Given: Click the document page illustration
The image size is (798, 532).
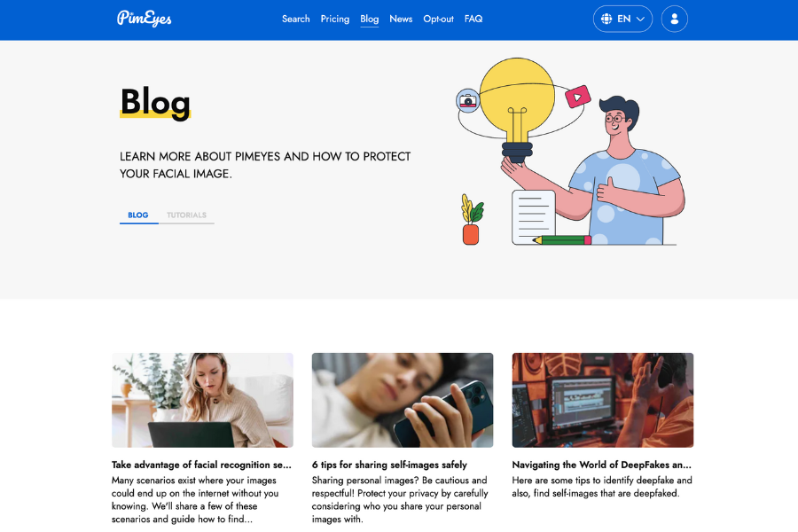Looking at the screenshot, I should point(533,217).
